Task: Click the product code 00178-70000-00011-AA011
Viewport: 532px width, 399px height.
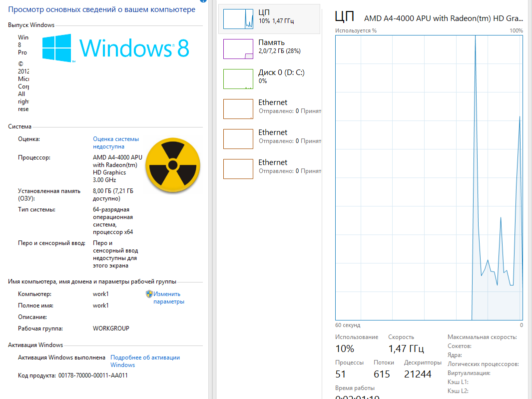Action: pyautogui.click(x=93, y=375)
